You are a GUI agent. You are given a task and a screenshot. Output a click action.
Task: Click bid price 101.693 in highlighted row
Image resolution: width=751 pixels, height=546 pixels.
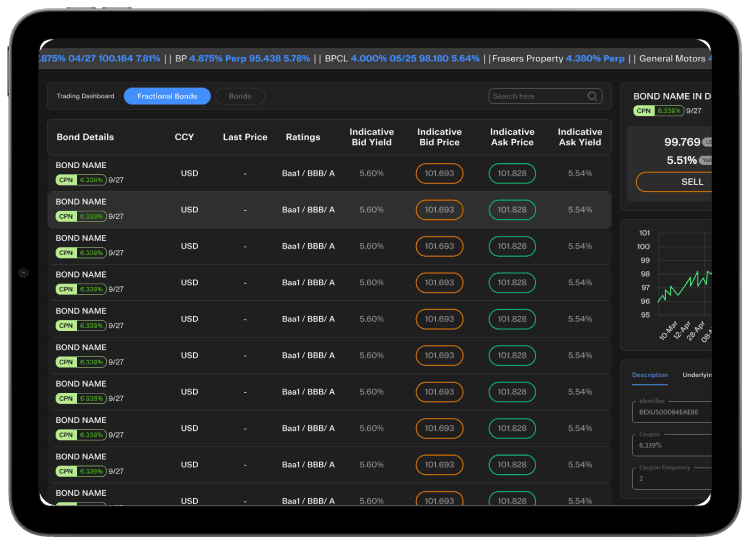tap(439, 210)
